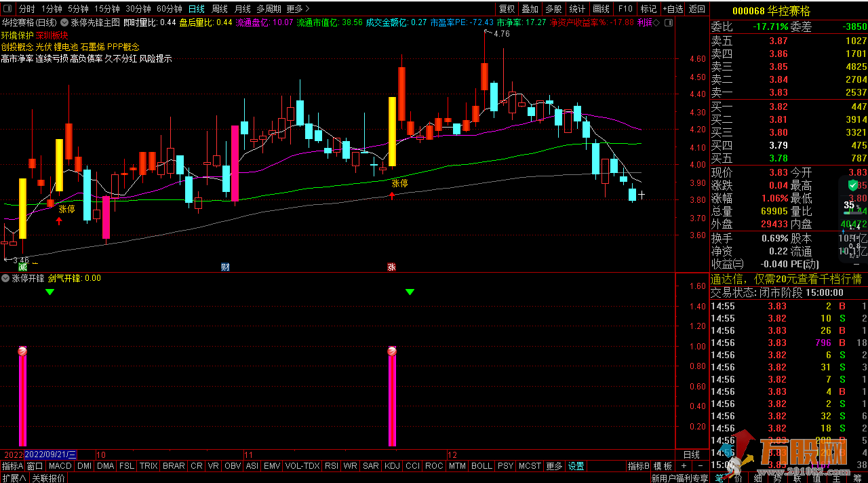Screen dimensions: 868x483
Task: Select the MCST indicator
Action: click(x=530, y=466)
